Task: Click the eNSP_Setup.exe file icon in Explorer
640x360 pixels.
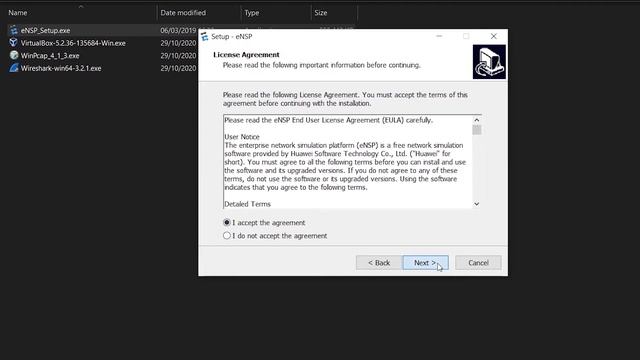Action: 14,30
